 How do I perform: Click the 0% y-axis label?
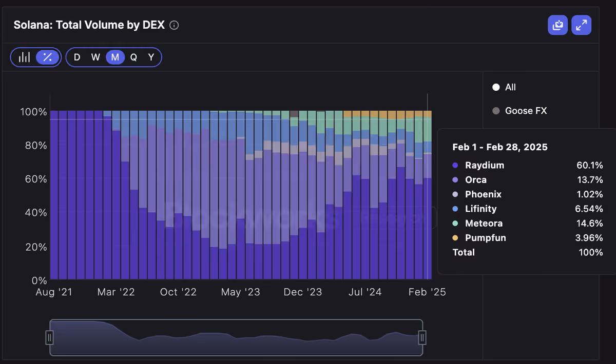39,281
